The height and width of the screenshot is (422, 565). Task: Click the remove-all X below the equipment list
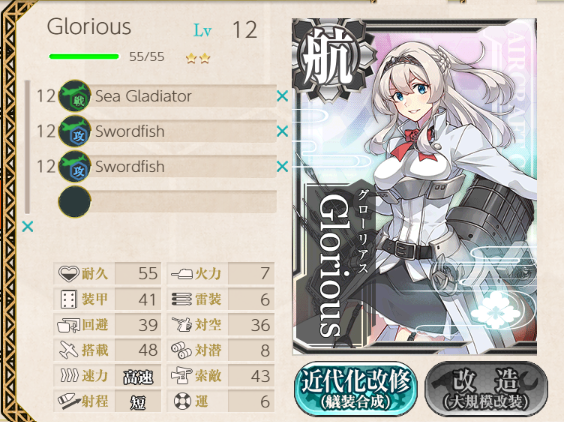pos(27,227)
